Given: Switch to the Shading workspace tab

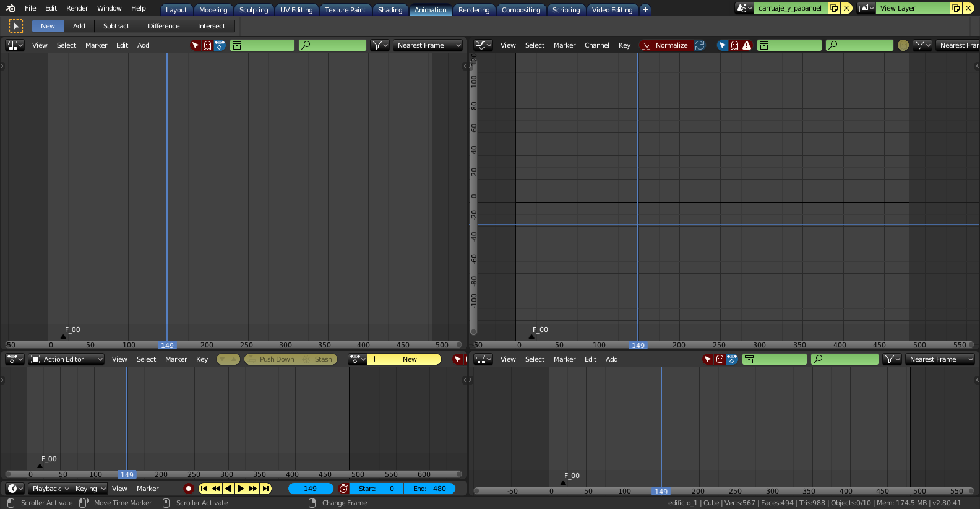Looking at the screenshot, I should pos(390,10).
